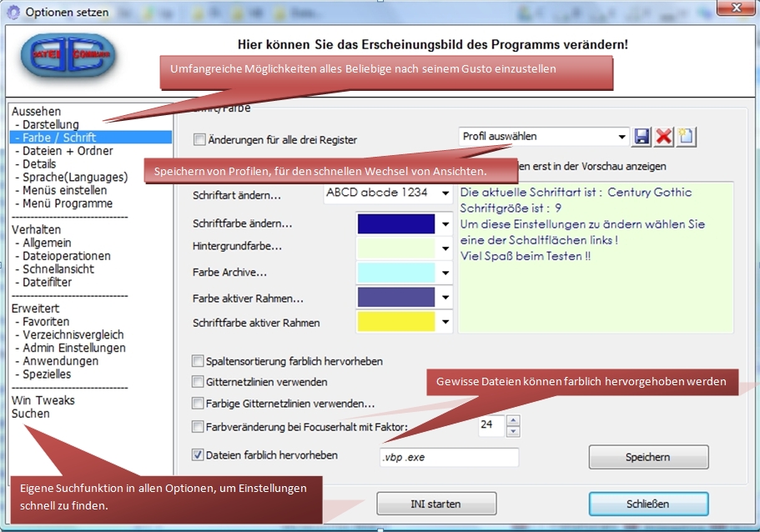Open the Schriftfarbe ändern color dropdown arrow
Viewport: 760px width, 532px height.
tap(445, 224)
